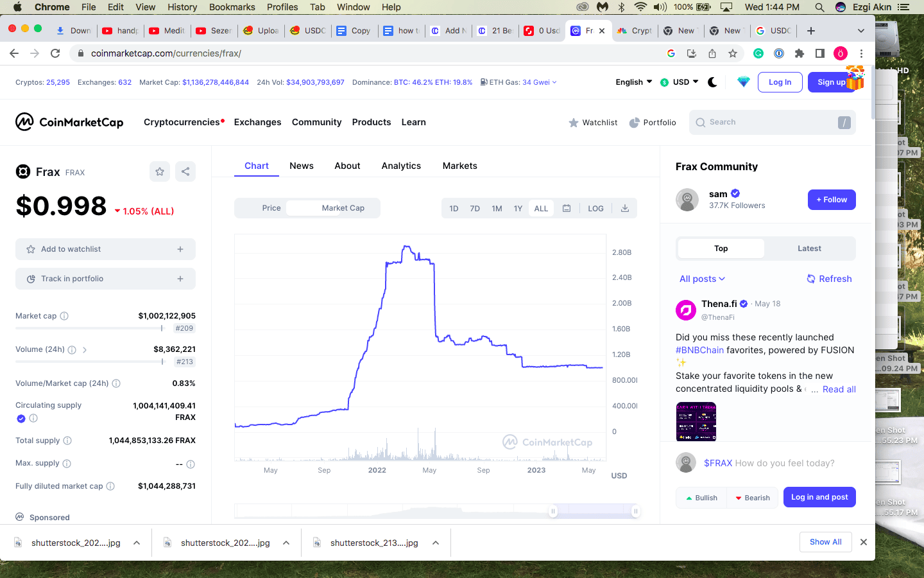Image resolution: width=924 pixels, height=578 pixels.
Task: Open the English language dropdown
Action: (634, 82)
